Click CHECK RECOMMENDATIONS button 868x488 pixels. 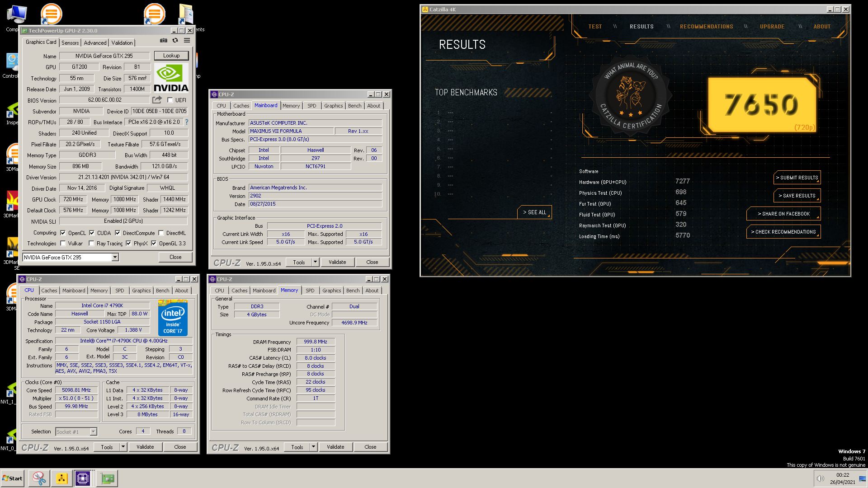coord(783,232)
